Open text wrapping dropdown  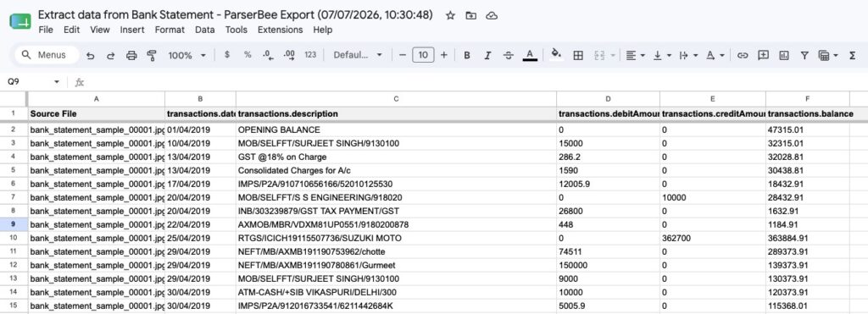[x=688, y=55]
